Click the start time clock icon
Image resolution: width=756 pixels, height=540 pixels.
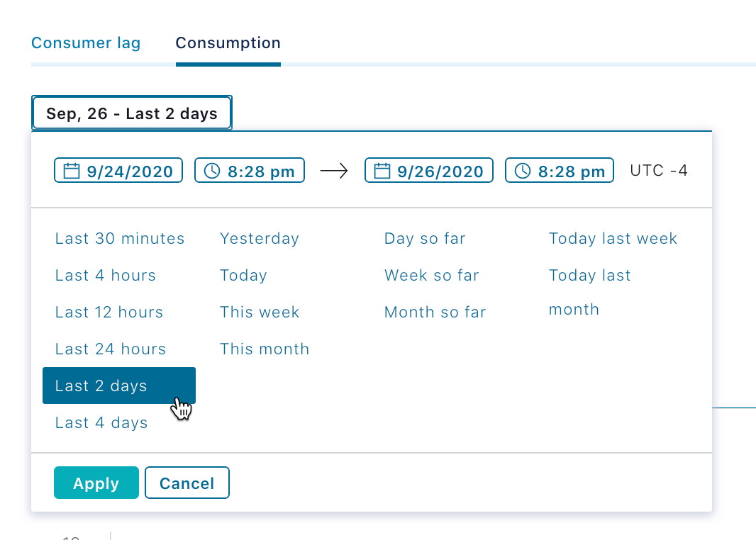pyautogui.click(x=212, y=171)
